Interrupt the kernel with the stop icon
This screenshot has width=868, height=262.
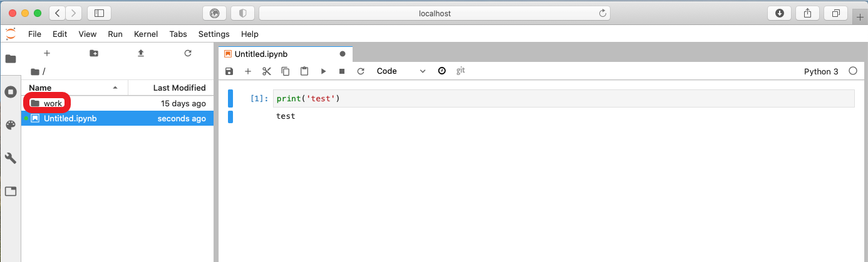(342, 71)
